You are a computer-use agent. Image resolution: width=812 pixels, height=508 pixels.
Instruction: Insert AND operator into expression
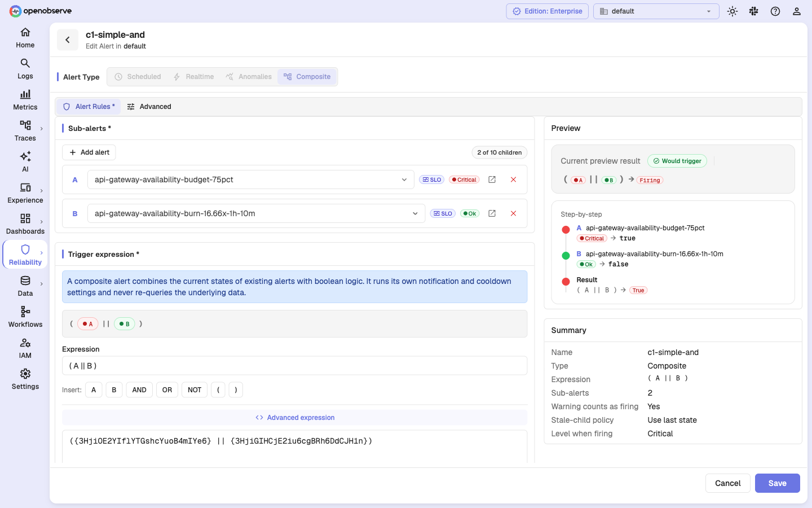pos(139,390)
